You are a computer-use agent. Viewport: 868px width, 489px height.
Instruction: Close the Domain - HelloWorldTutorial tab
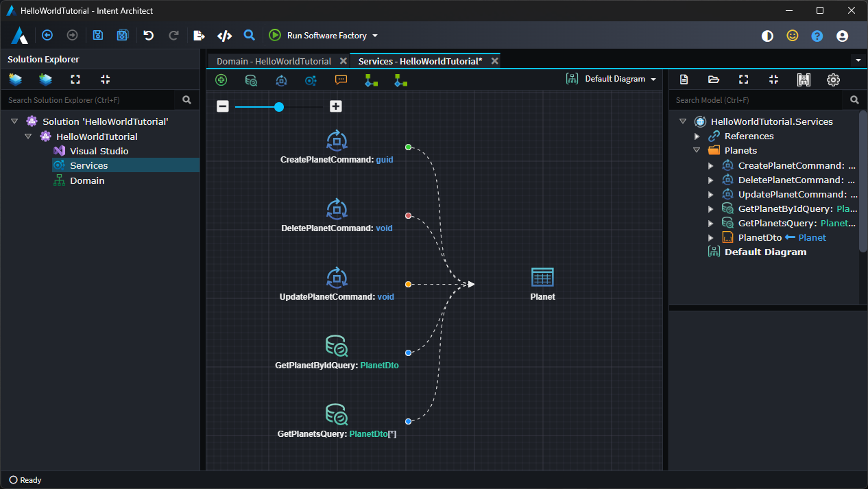(x=343, y=61)
